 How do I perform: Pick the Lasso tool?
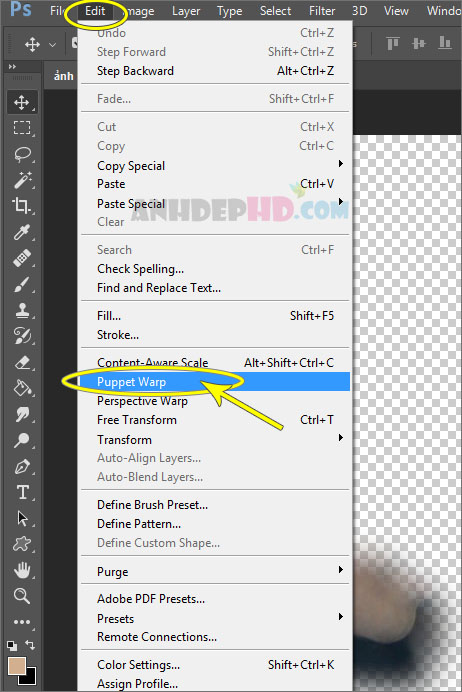pyautogui.click(x=22, y=154)
